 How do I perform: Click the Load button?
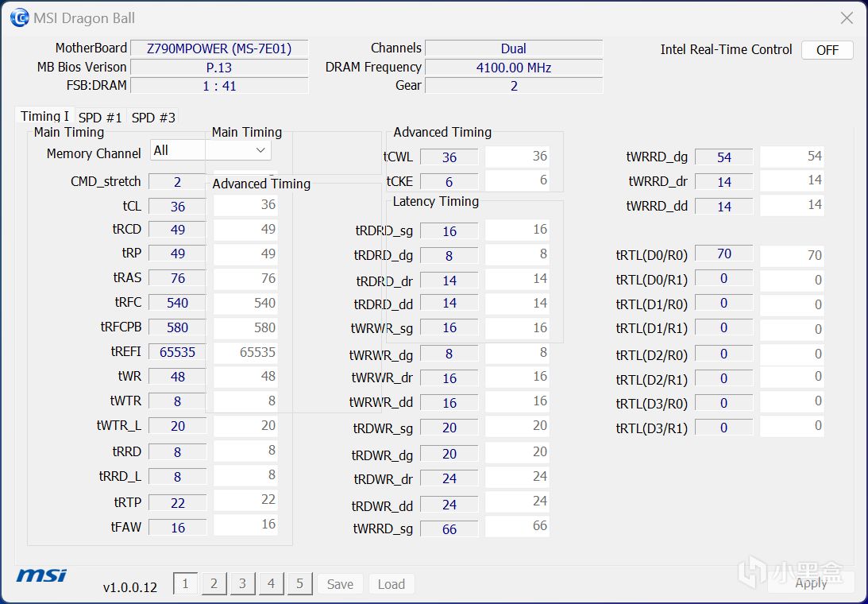pos(392,584)
